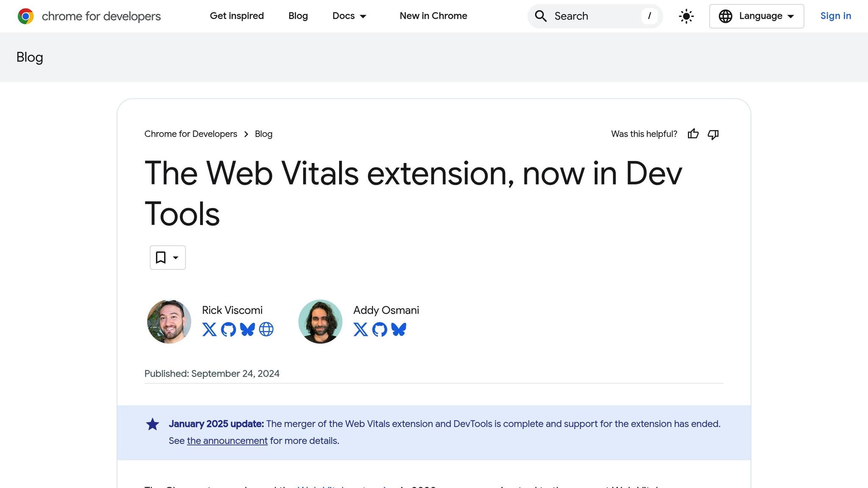Open the Language dropdown
Screen dimensions: 868x488
click(x=757, y=16)
